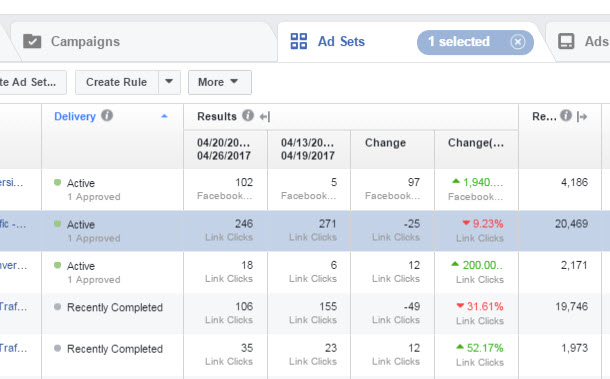This screenshot has width=610, height=379.
Task: Open the Create Rule dropdown arrow
Action: coord(169,82)
